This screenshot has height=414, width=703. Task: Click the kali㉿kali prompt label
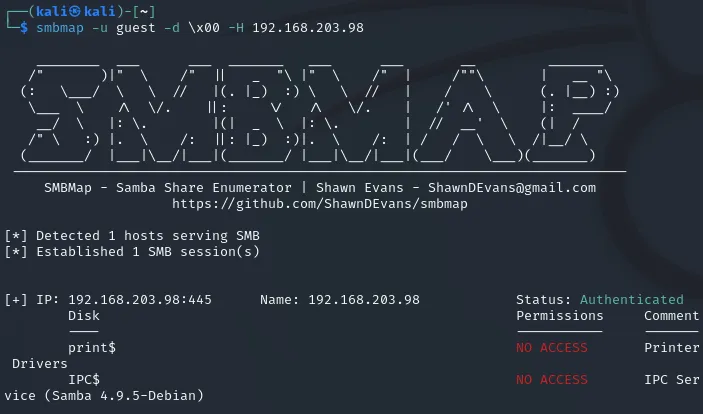tap(76, 11)
